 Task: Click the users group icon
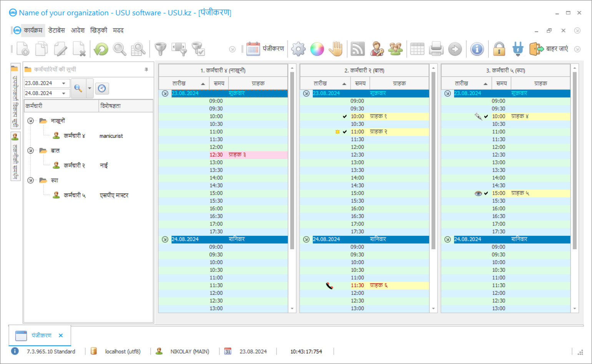pyautogui.click(x=395, y=49)
